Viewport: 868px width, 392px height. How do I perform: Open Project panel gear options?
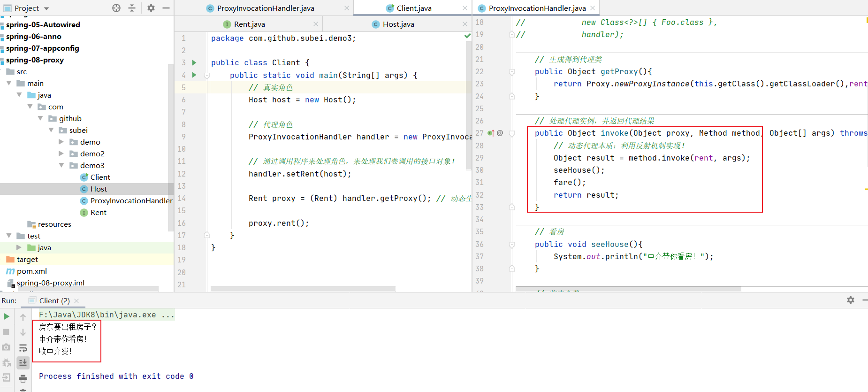(x=151, y=8)
